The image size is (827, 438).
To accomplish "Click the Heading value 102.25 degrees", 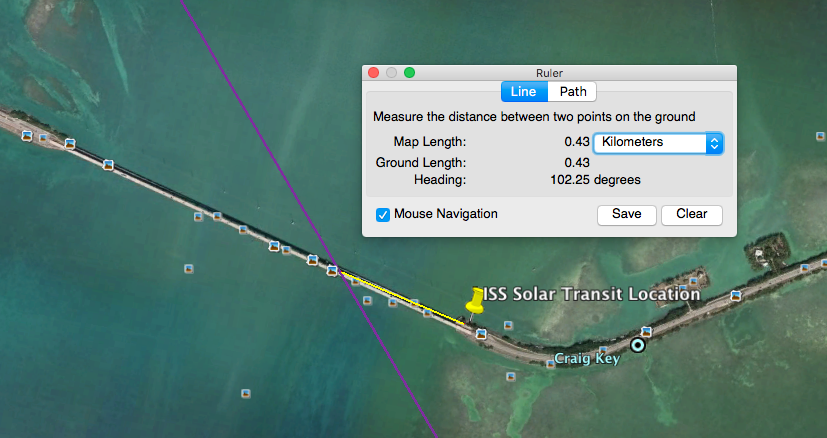I will (595, 180).
